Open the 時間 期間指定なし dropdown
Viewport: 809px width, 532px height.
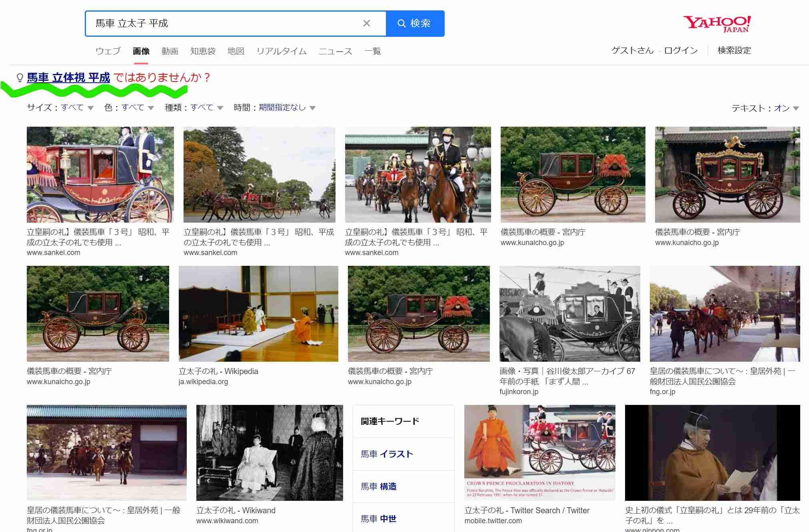point(282,108)
